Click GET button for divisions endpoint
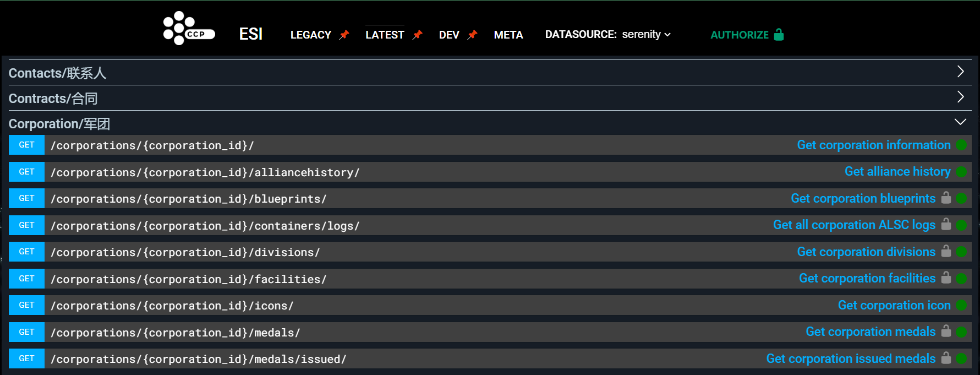 click(x=26, y=252)
